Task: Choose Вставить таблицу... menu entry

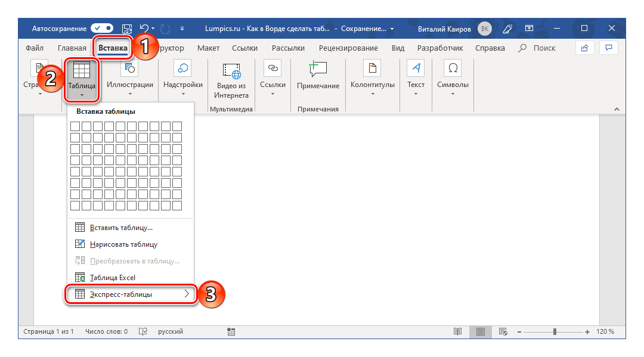Action: 121,228
